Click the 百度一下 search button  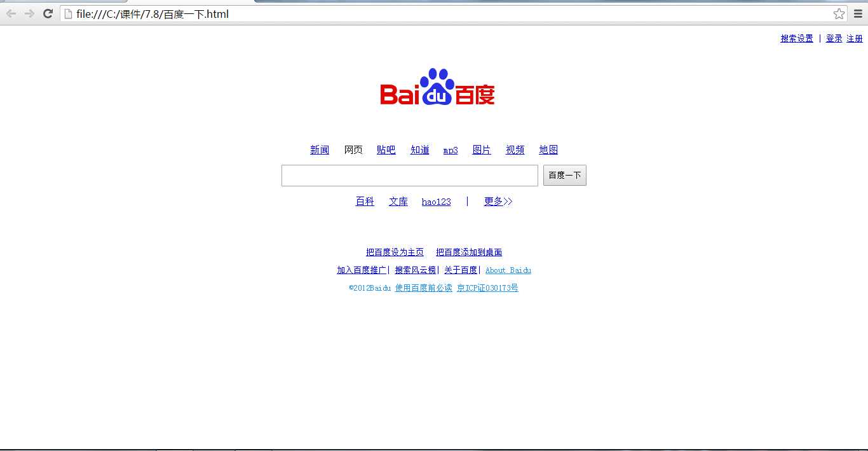tap(565, 176)
